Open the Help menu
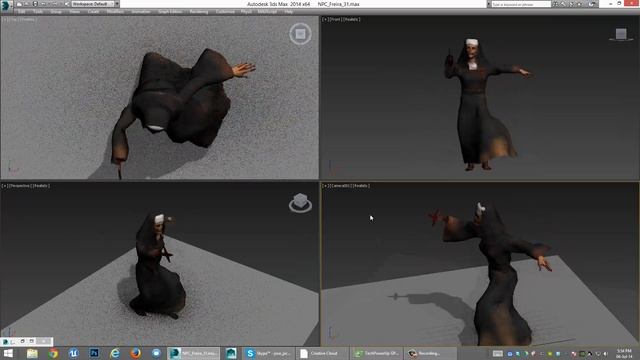Screen dimensions: 640x360 (289, 12)
